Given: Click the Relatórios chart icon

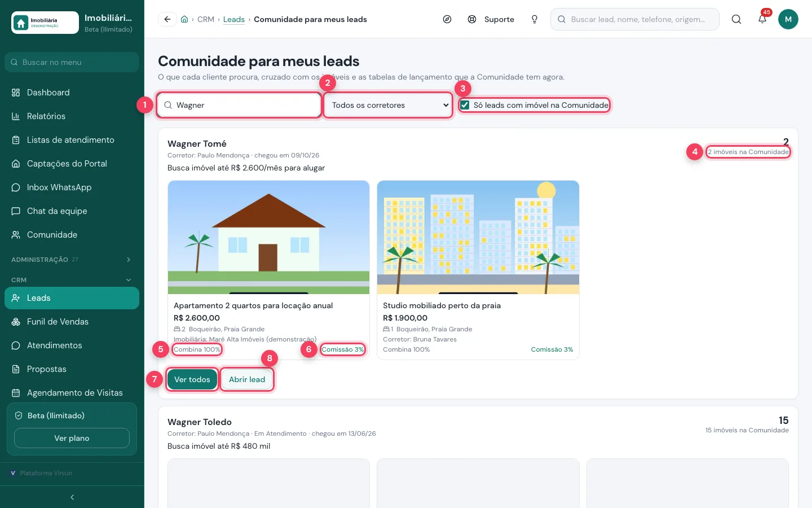Looking at the screenshot, I should tap(16, 116).
